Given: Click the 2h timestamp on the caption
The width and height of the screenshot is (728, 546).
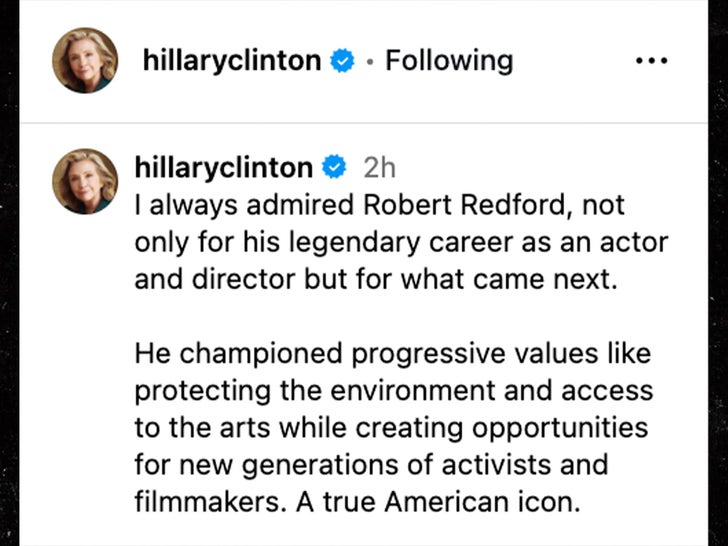Looking at the screenshot, I should click(x=379, y=166).
